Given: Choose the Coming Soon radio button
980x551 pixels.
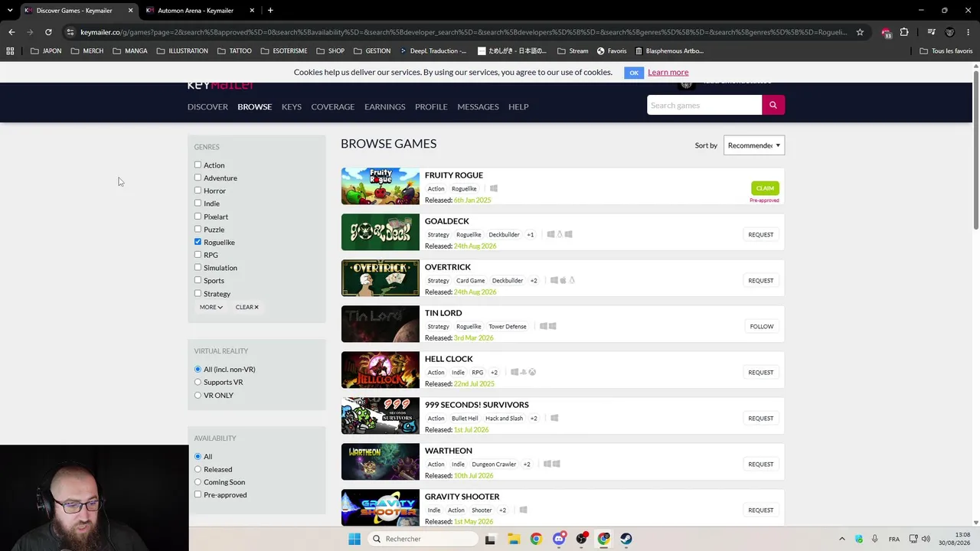Looking at the screenshot, I should pos(198,482).
